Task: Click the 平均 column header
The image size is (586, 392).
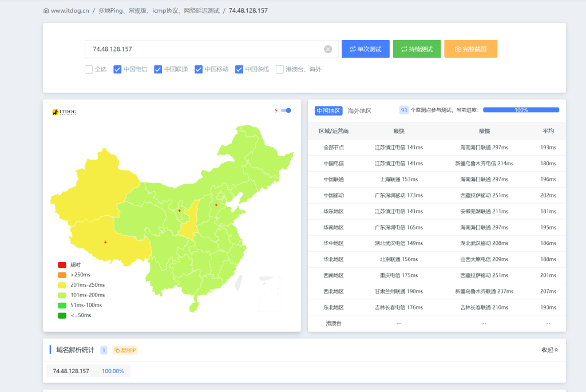Action: click(x=548, y=131)
